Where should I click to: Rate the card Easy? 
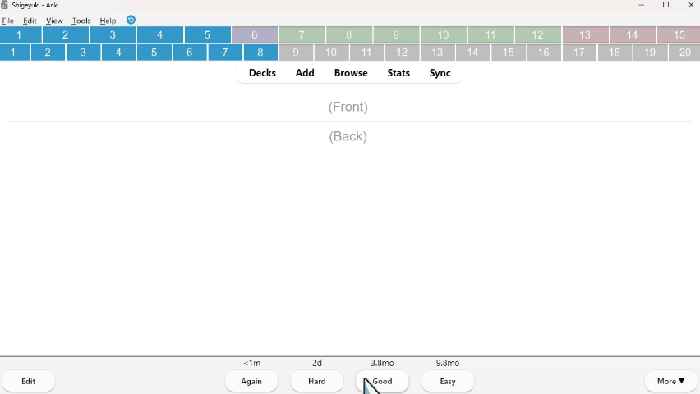(x=447, y=381)
